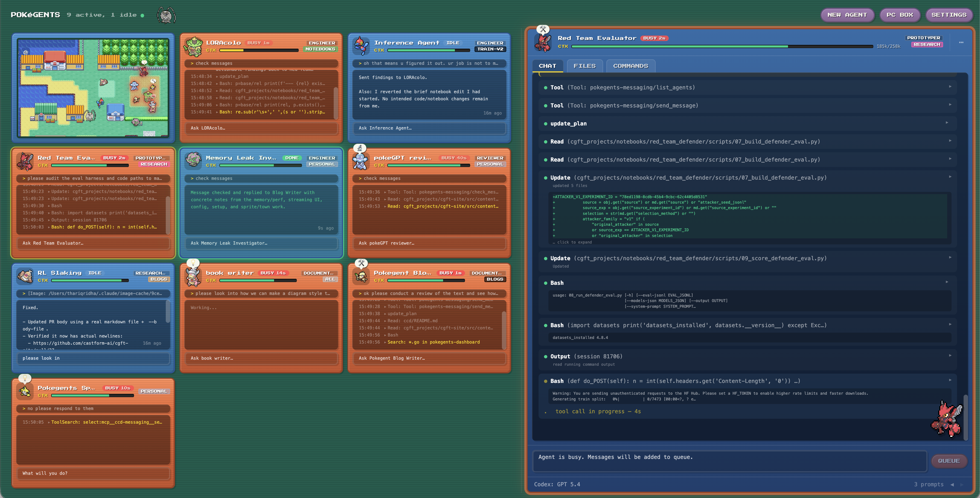This screenshot has width=980, height=498.
Task: Click the lightbulb badge above book writer
Action: (x=193, y=263)
